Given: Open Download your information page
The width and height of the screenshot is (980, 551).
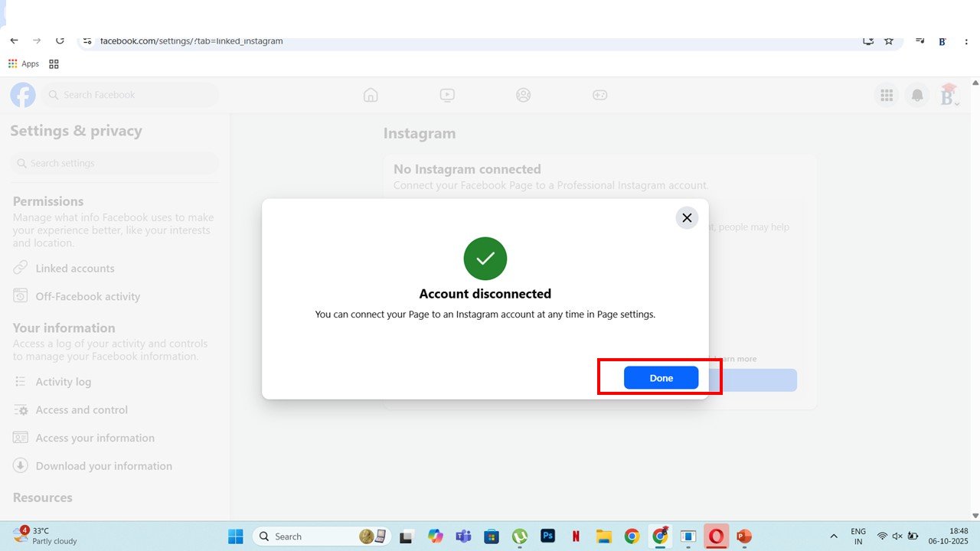Looking at the screenshot, I should 103,466.
